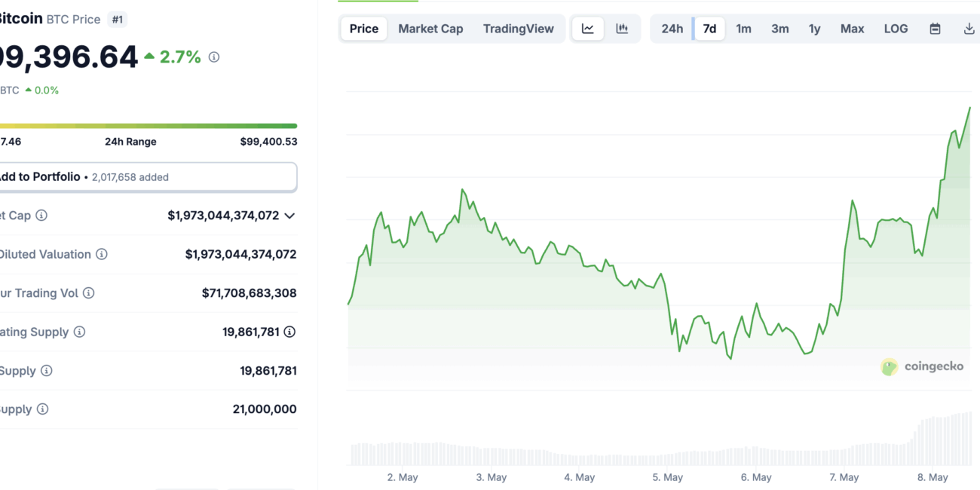Image resolution: width=980 pixels, height=490 pixels.
Task: Set chart range to 24h
Action: pos(672,29)
